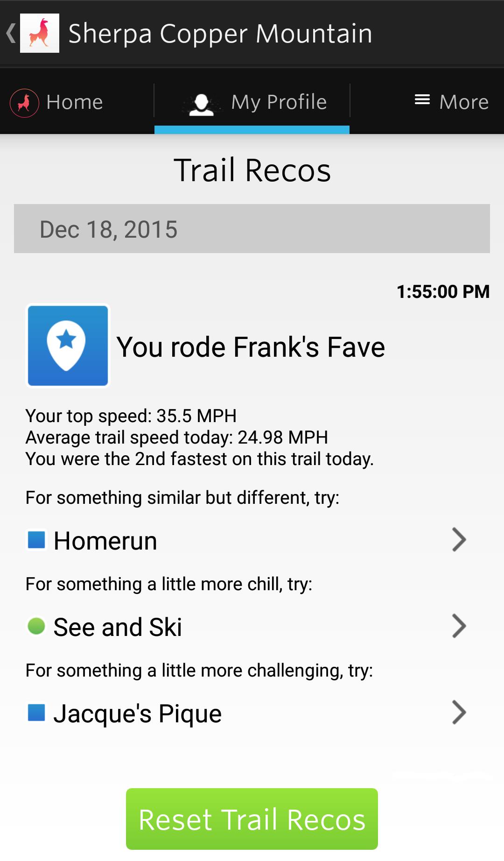Screen dimensions: 504x861
Task: Select the My Profile tab
Action: tap(279, 102)
